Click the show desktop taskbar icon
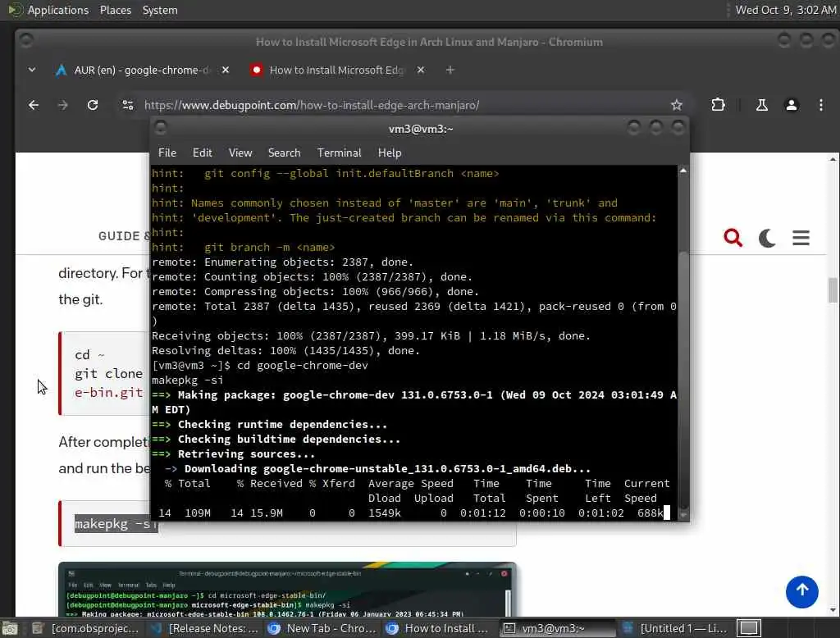This screenshot has width=840, height=638. point(10,628)
